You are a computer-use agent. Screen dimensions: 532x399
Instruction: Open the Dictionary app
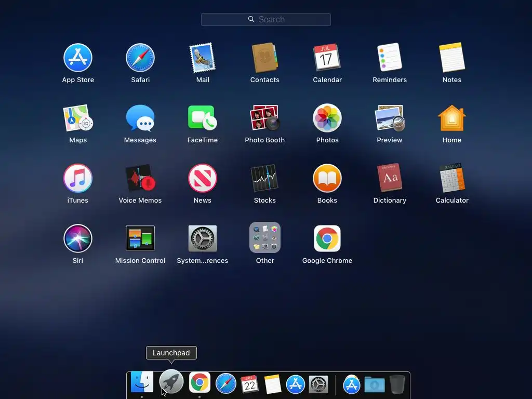coord(390,178)
